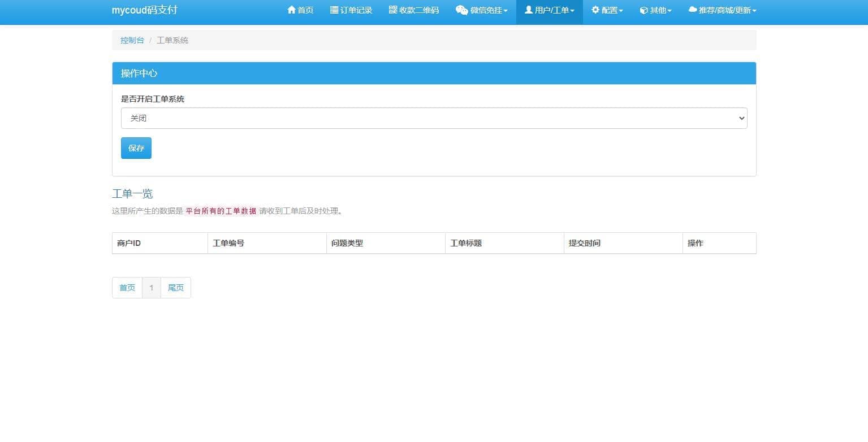Image resolution: width=868 pixels, height=442 pixels.
Task: Click the home icon in navbar
Action: (291, 10)
